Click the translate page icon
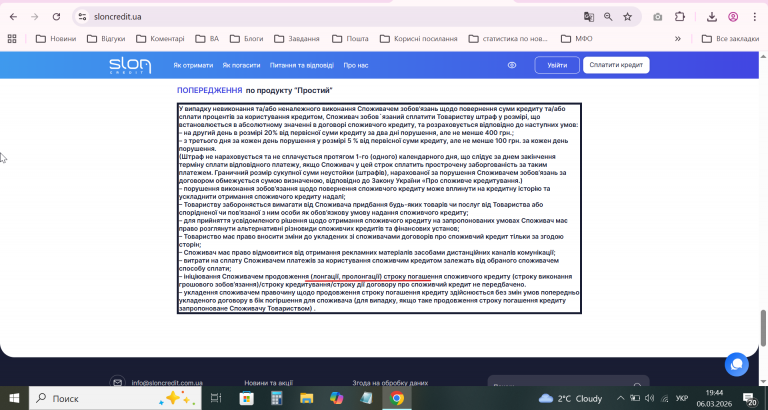Image resolution: width=768 pixels, height=410 pixels. click(589, 17)
